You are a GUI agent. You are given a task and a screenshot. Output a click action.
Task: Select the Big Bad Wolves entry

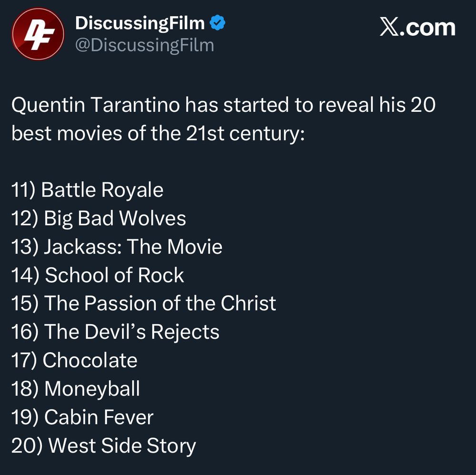click(x=99, y=218)
